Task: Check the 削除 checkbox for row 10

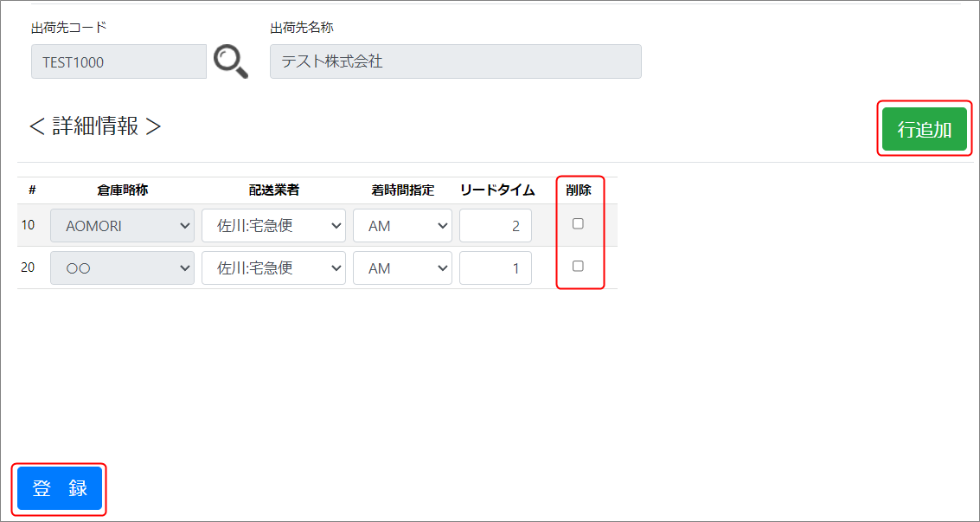Action: 579,223
